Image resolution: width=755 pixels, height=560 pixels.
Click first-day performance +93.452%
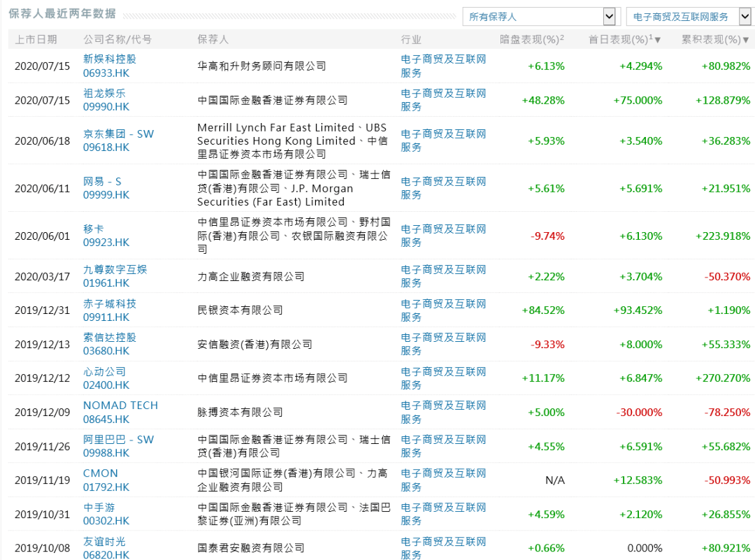638,310
